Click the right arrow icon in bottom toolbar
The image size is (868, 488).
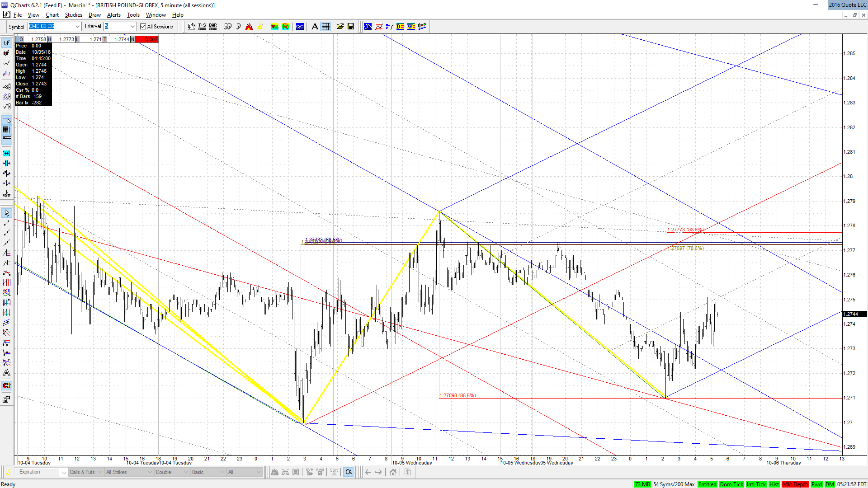(x=379, y=472)
